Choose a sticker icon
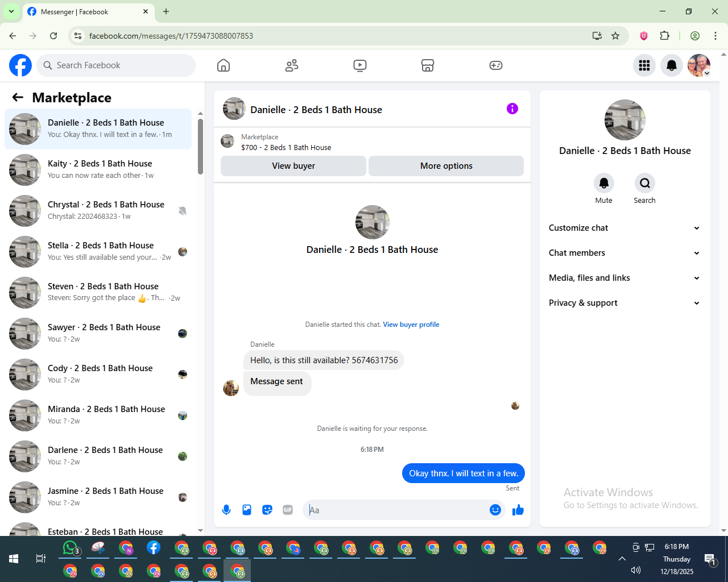The height and width of the screenshot is (582, 728). click(267, 510)
